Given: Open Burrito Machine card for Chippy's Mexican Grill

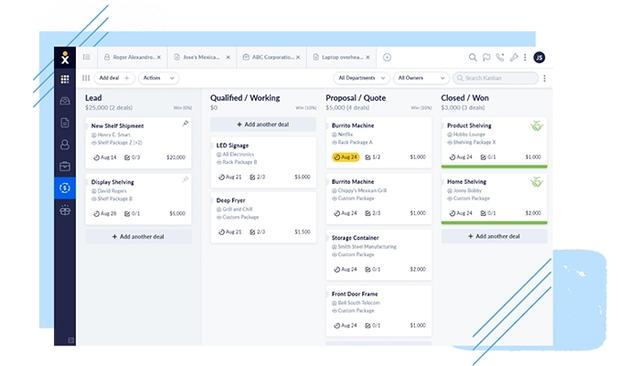Looking at the screenshot, I should [379, 199].
